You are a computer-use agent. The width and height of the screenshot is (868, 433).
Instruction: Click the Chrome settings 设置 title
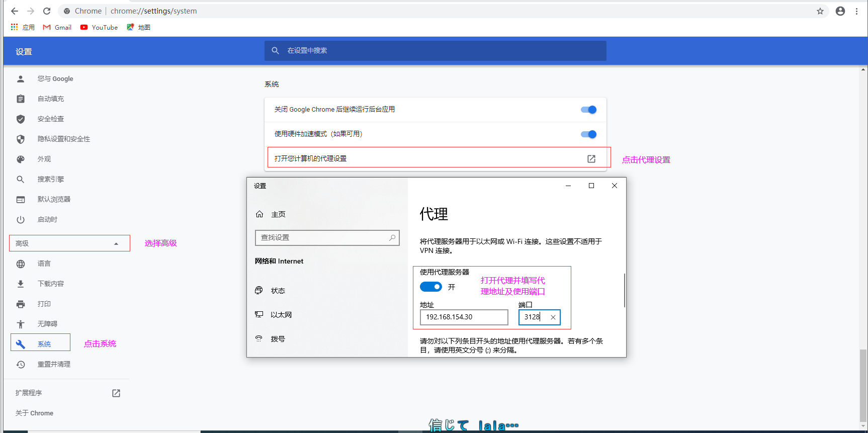click(24, 52)
